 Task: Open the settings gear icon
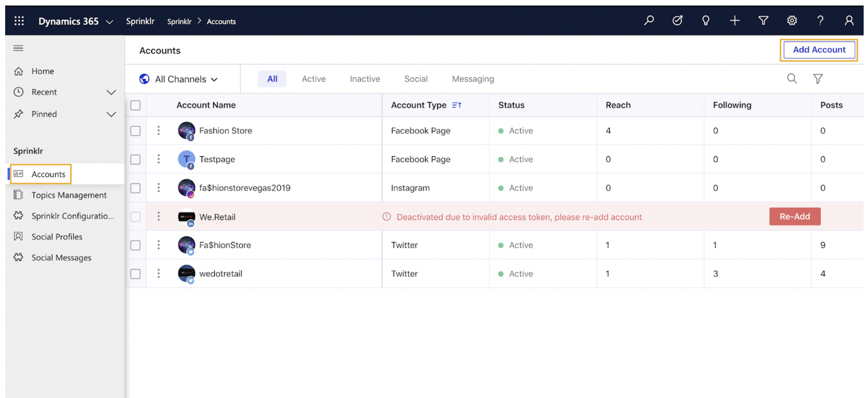tap(792, 21)
